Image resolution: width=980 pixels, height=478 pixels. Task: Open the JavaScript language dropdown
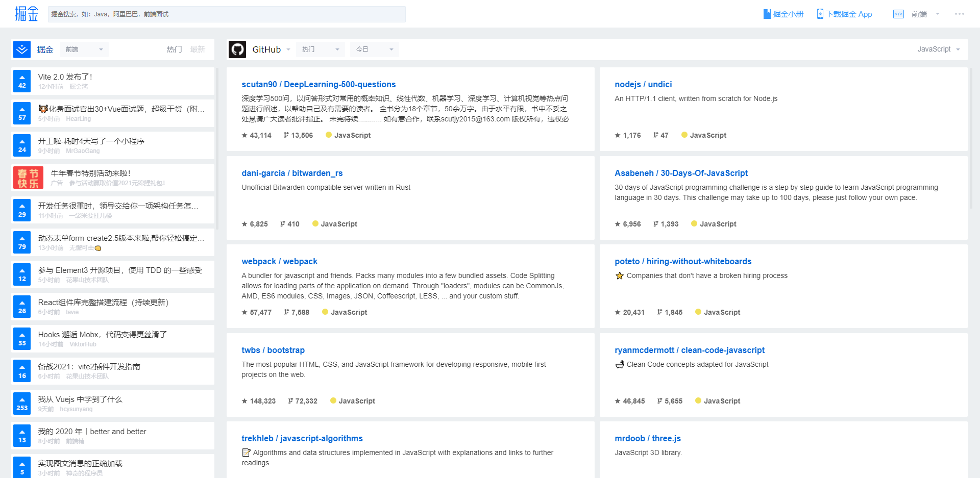[939, 49]
